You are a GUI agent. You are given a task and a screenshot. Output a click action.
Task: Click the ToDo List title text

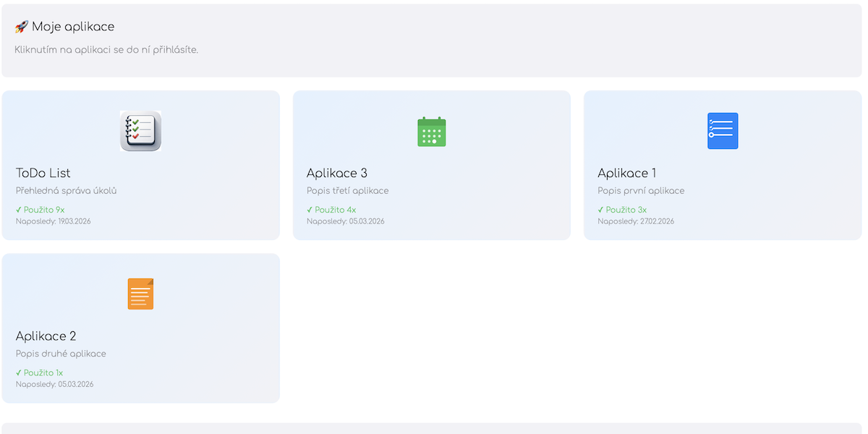point(43,173)
